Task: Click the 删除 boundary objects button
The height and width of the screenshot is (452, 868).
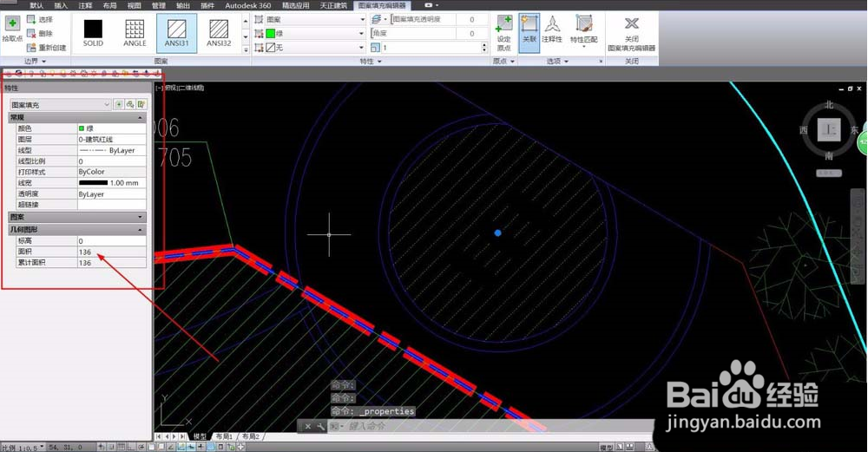Action: coord(40,34)
